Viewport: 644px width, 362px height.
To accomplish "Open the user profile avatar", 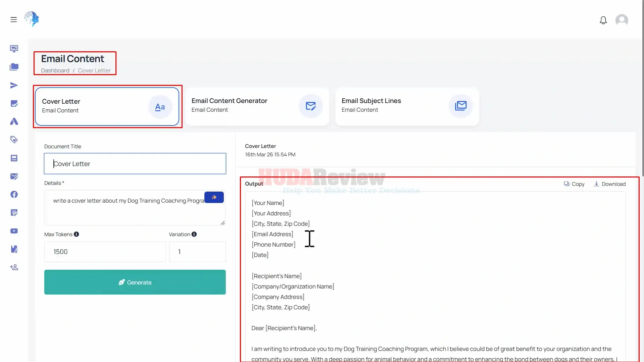I will click(622, 20).
